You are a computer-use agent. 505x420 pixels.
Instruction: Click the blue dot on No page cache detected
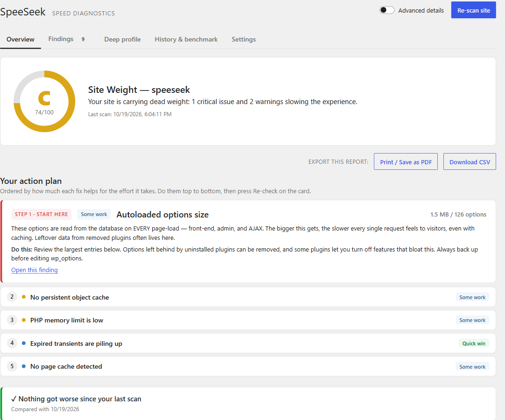pyautogui.click(x=23, y=366)
